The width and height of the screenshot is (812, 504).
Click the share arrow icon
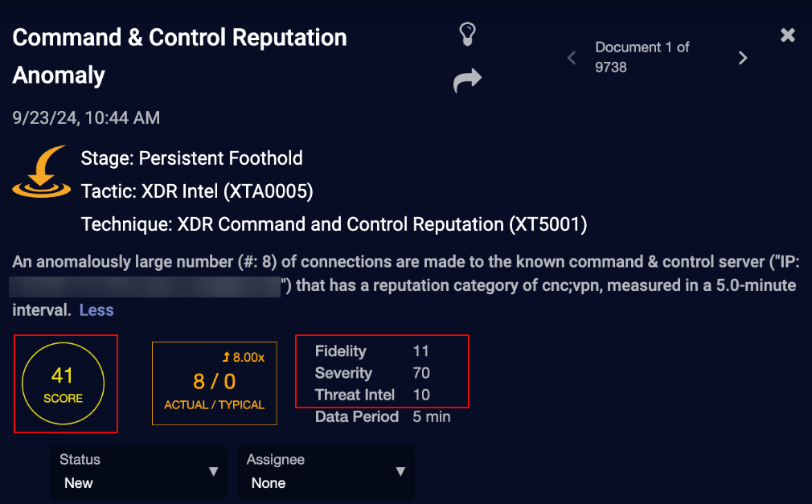pyautogui.click(x=467, y=80)
